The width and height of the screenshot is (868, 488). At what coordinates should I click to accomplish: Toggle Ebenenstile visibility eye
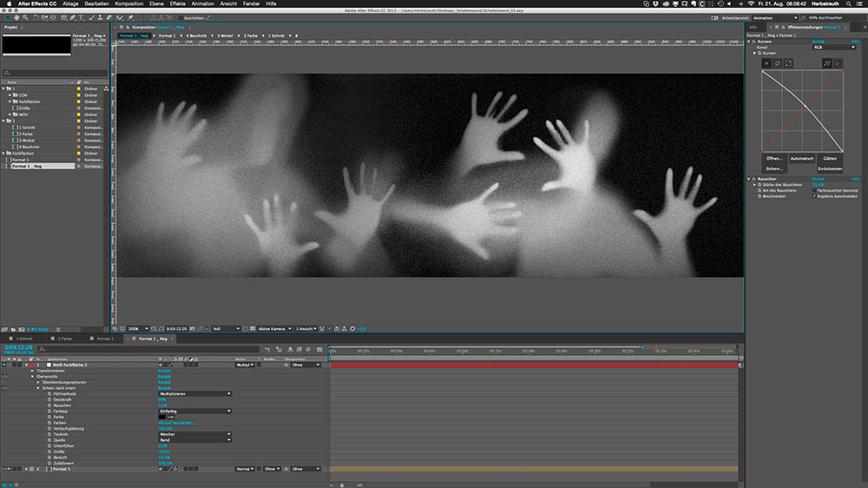pyautogui.click(x=4, y=377)
